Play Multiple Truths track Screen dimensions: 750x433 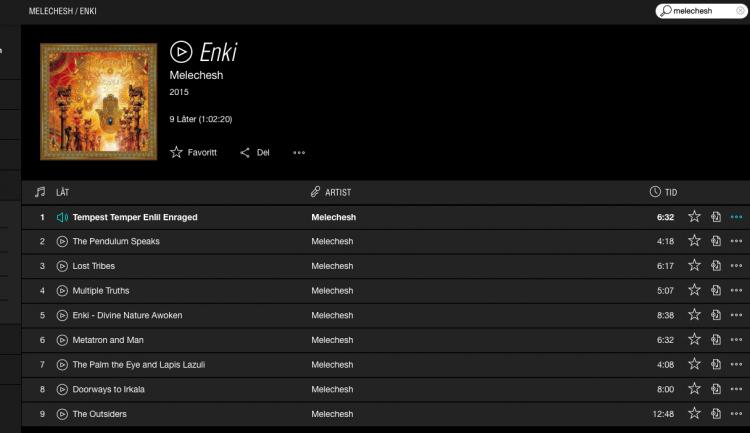[x=62, y=291]
